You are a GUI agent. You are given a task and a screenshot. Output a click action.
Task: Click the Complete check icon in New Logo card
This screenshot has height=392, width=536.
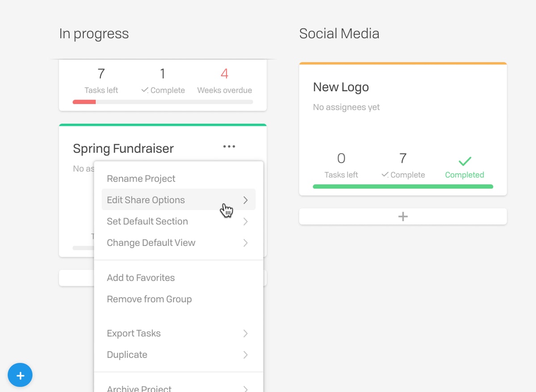click(385, 175)
